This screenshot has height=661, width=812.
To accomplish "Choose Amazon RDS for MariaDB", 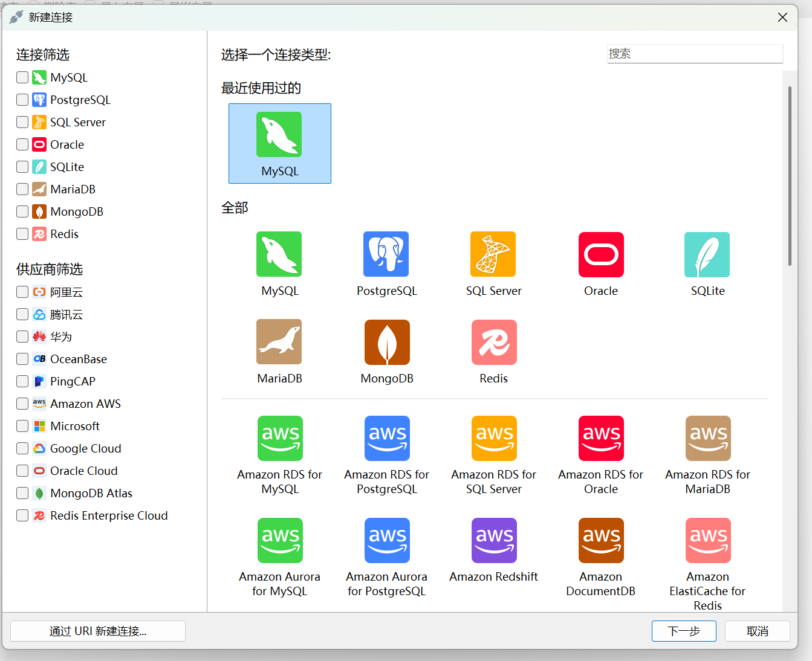I will pos(708,439).
